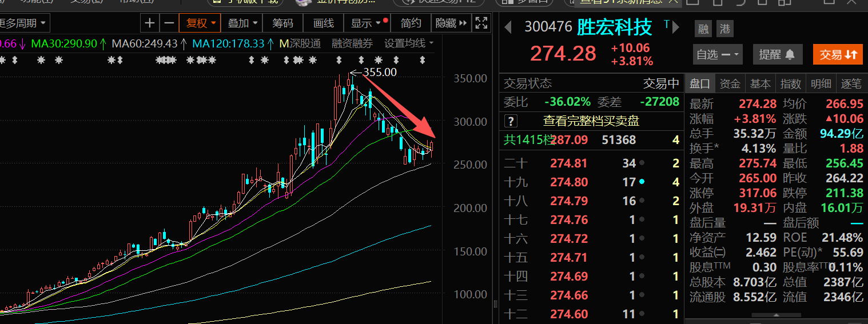Screen dimensions: 868x324
Task: Switch to the 基本 tab
Action: 760,84
